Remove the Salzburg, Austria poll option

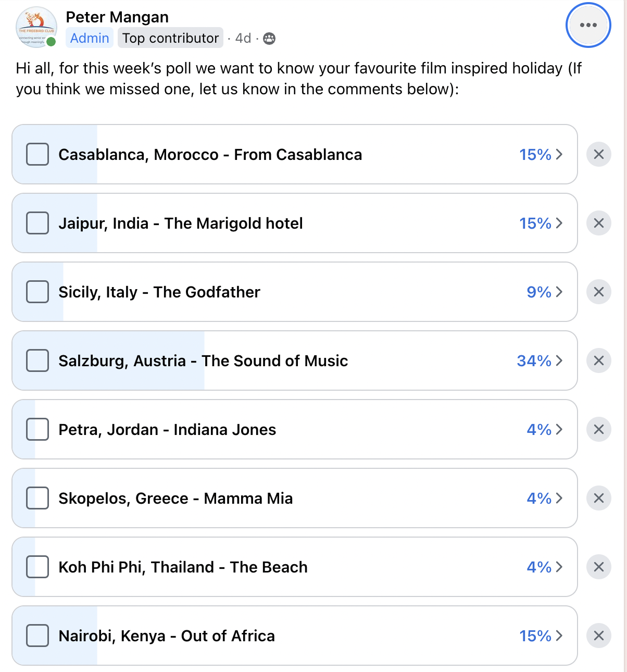(x=598, y=360)
